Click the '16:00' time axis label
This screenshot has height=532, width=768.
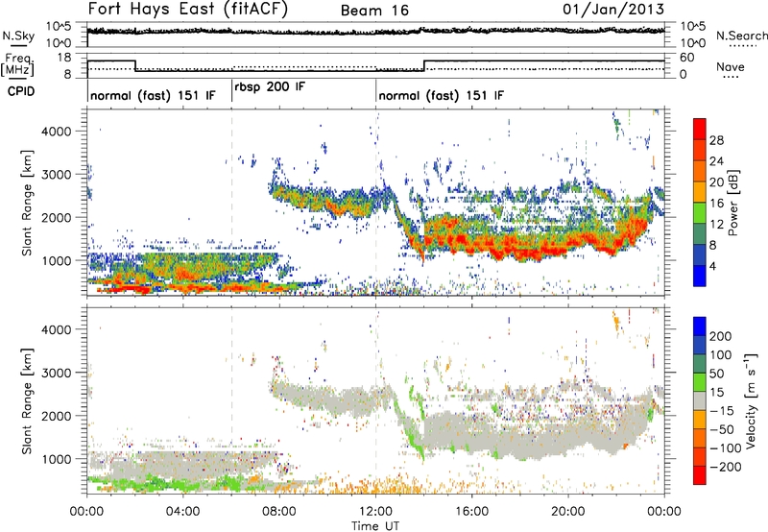471,512
